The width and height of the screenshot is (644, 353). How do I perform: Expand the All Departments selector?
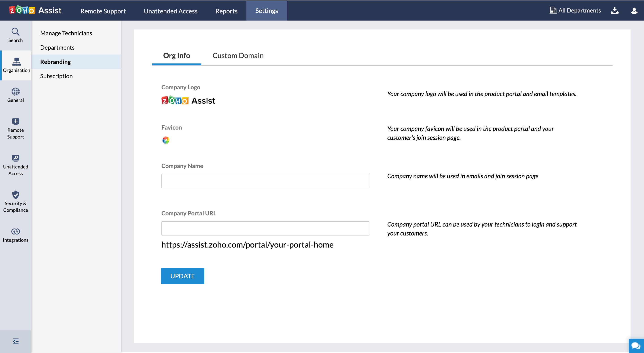[x=575, y=11]
